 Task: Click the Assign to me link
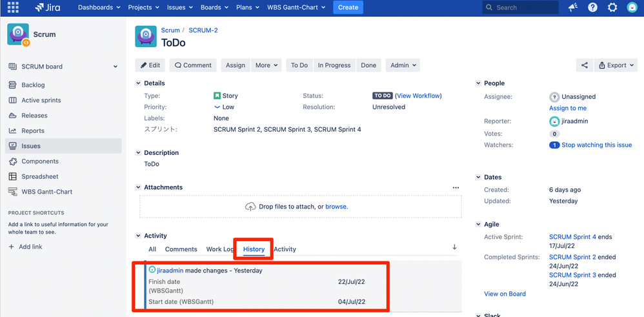(568, 108)
